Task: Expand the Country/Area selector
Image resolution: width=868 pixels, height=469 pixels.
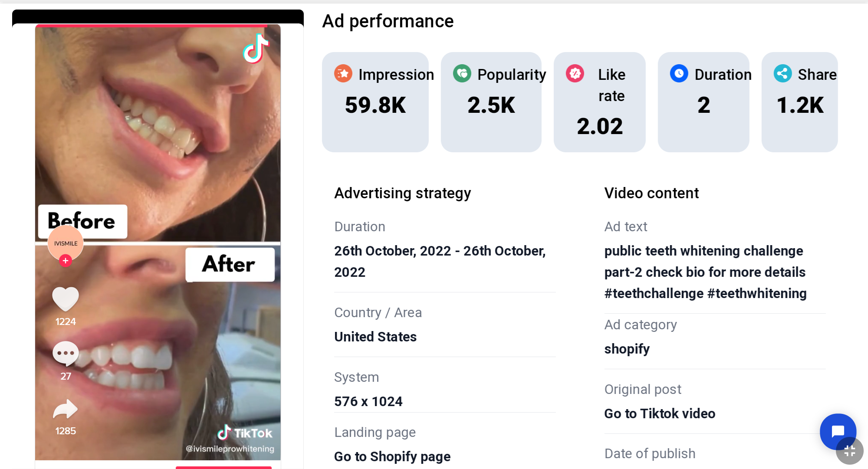Action: pyautogui.click(x=376, y=335)
